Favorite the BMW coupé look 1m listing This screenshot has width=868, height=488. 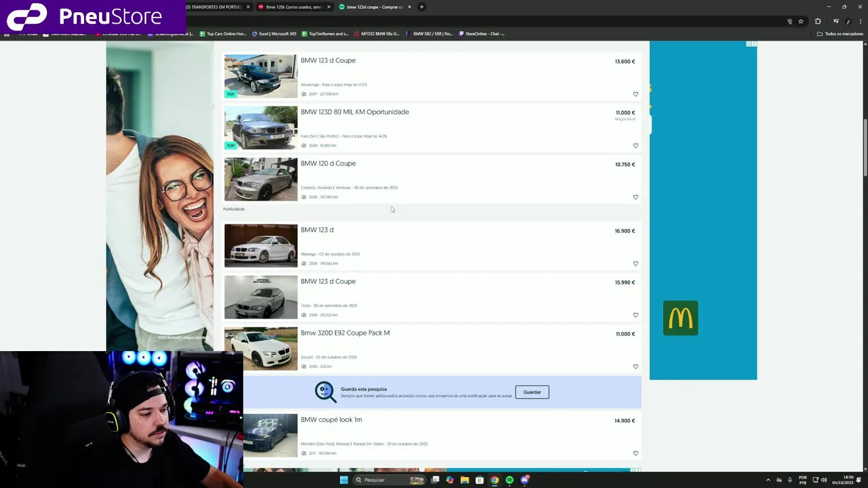pos(635,453)
